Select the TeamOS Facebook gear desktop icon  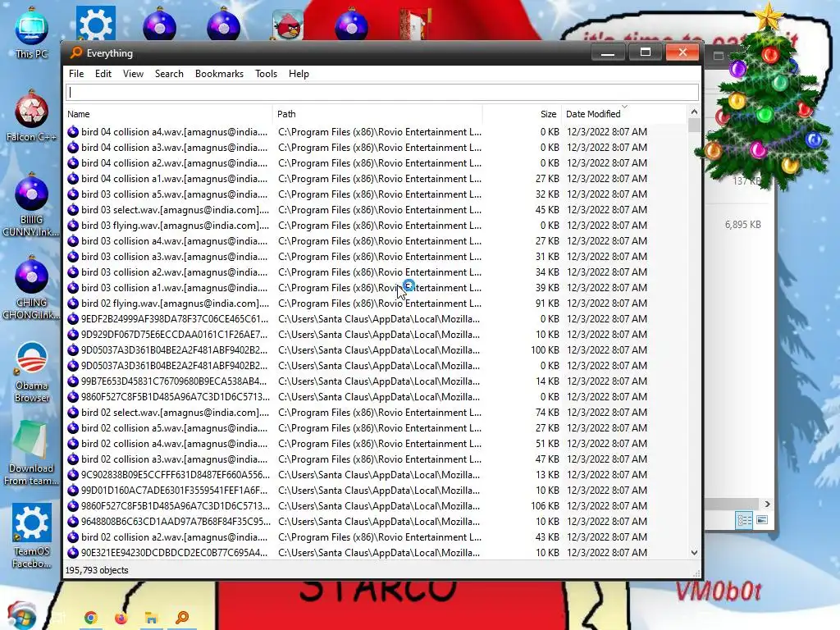(32, 536)
